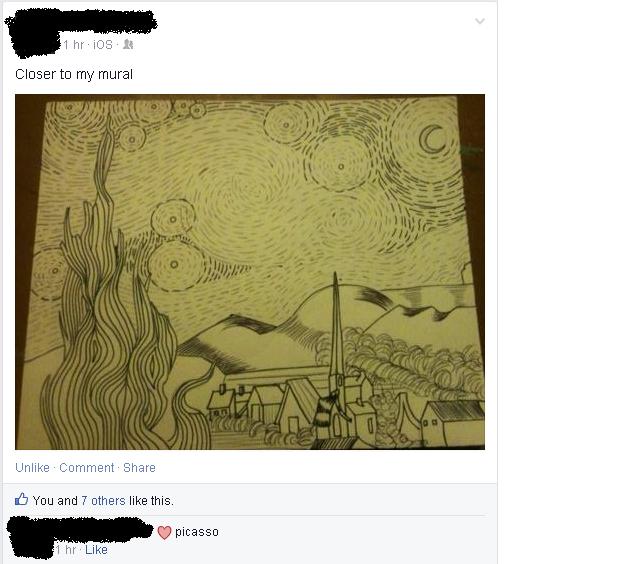Click the Comment link under the photo
640x564 pixels.
click(87, 467)
